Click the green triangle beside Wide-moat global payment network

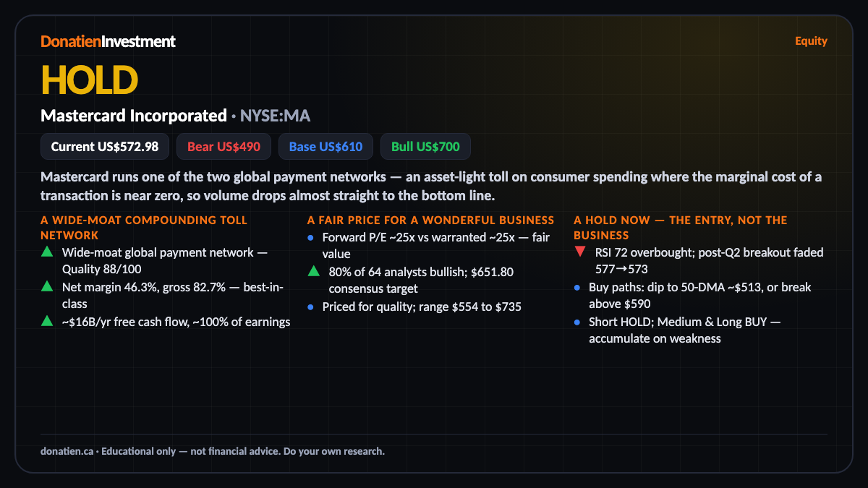click(47, 252)
